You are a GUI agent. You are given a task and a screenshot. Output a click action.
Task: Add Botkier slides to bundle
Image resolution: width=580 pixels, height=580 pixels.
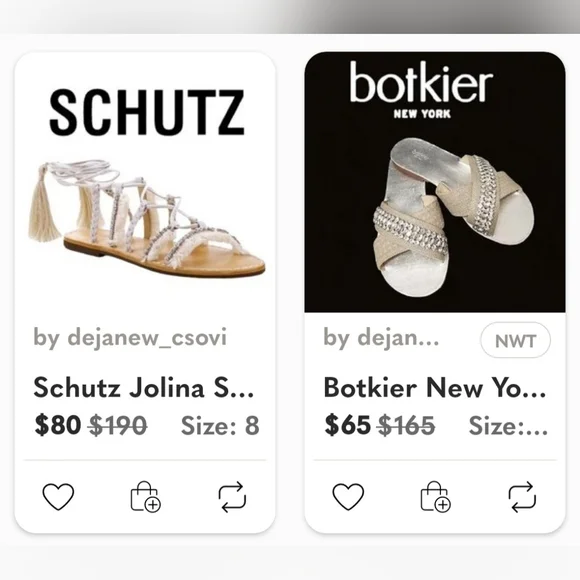tap(436, 496)
